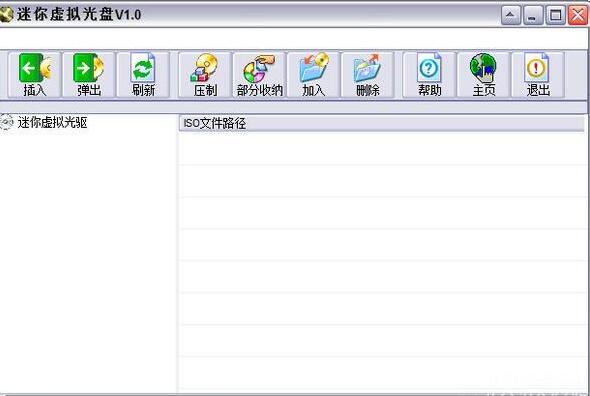Eject the virtual disc with 弹出
The width and height of the screenshot is (590, 396).
point(88,75)
